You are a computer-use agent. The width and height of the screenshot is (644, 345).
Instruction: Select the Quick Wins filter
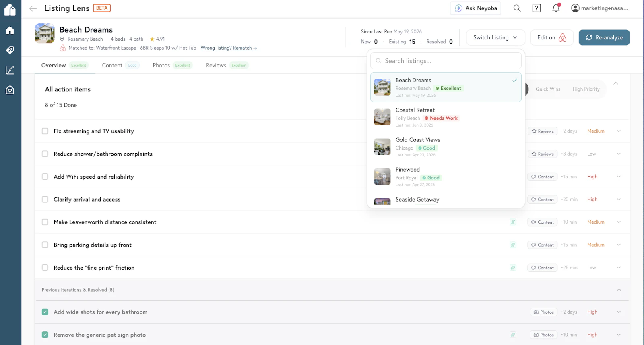(x=548, y=89)
